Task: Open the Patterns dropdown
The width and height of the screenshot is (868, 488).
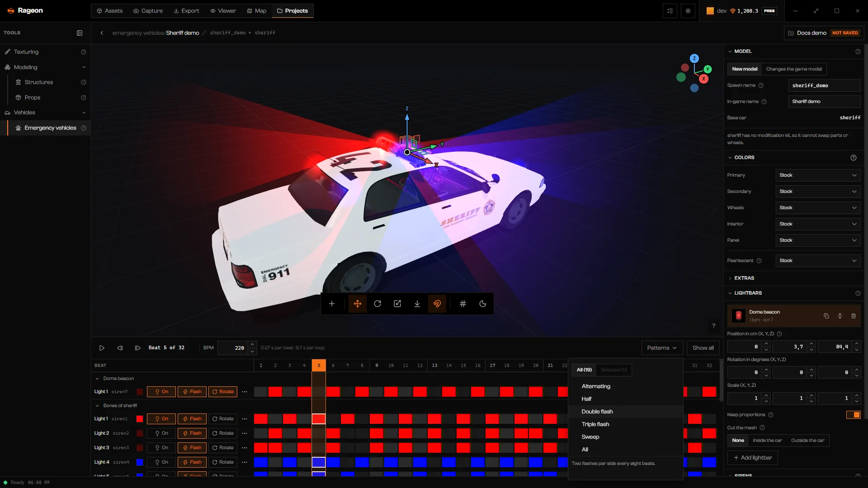Action: (662, 348)
